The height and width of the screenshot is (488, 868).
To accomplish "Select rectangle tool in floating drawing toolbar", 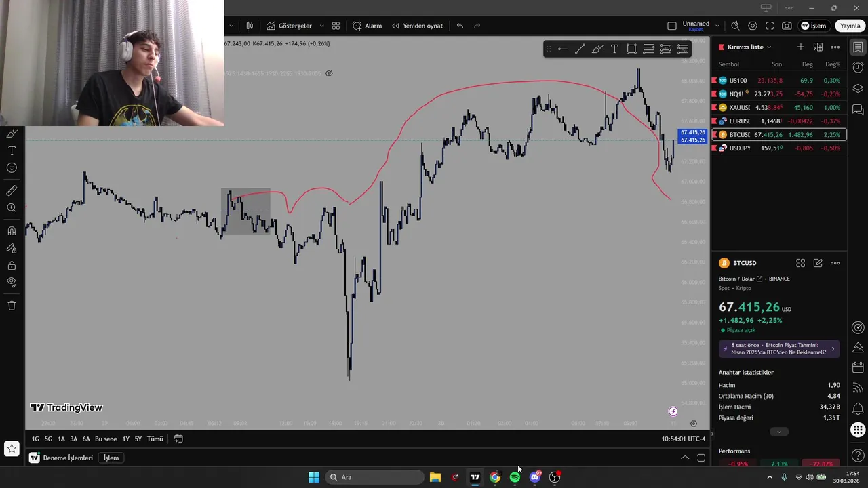I will coord(631,49).
